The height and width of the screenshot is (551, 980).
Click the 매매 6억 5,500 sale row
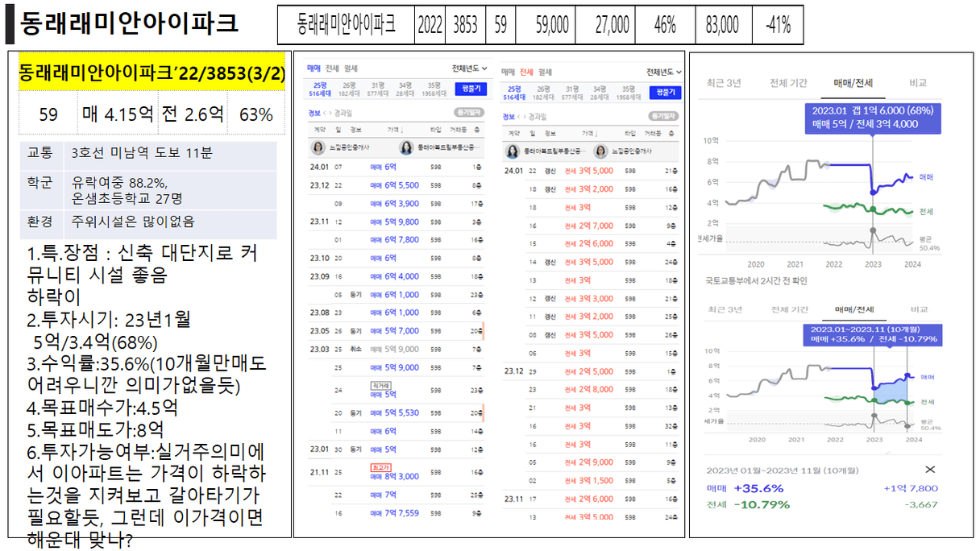click(x=397, y=185)
